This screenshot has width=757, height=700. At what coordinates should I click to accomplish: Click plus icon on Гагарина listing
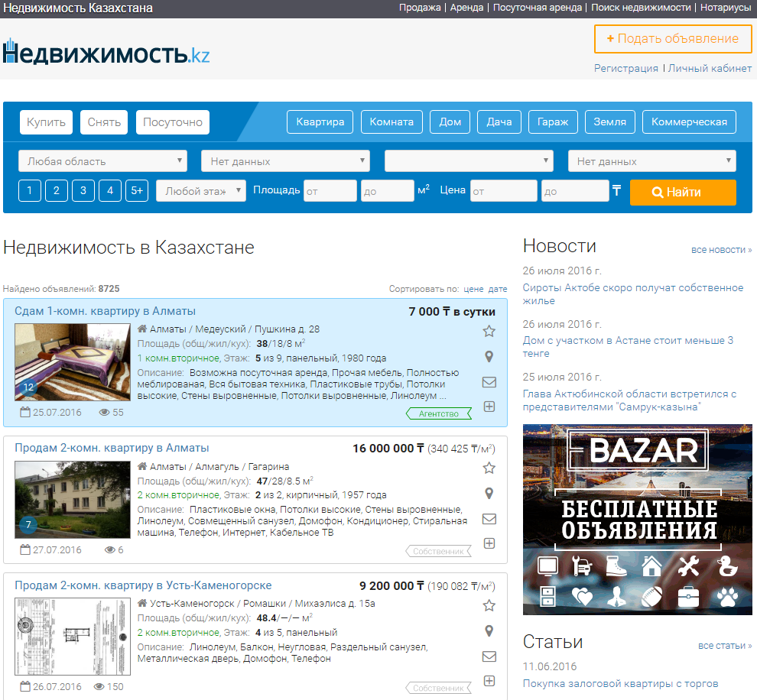click(x=489, y=543)
